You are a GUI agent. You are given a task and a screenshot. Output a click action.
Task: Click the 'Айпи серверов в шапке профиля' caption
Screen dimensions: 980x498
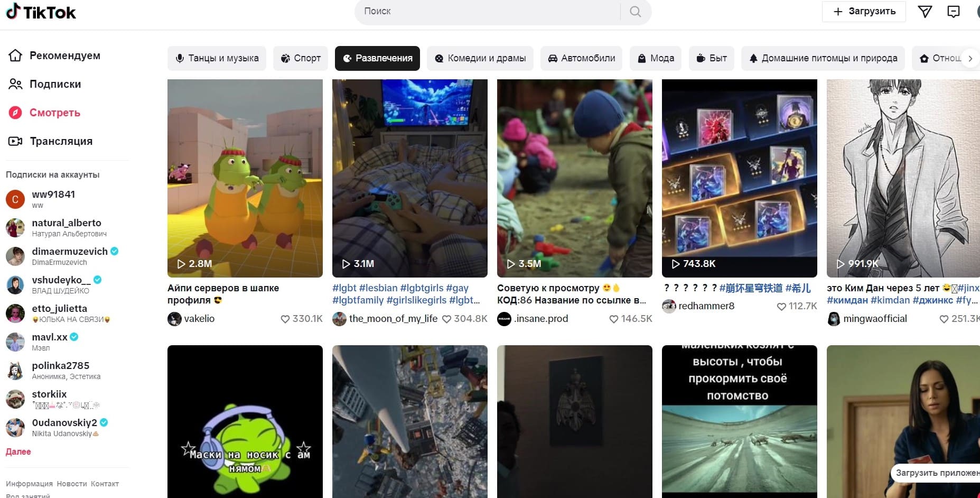(x=223, y=294)
